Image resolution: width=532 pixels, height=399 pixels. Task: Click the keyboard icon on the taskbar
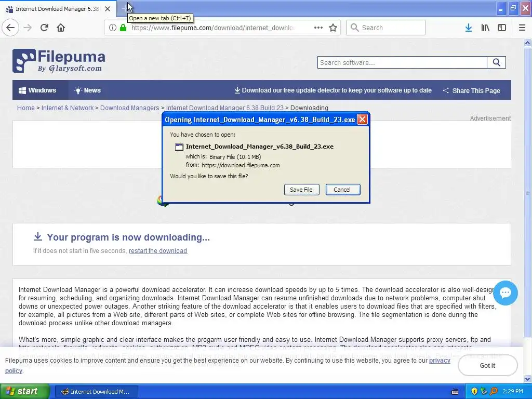(x=455, y=392)
